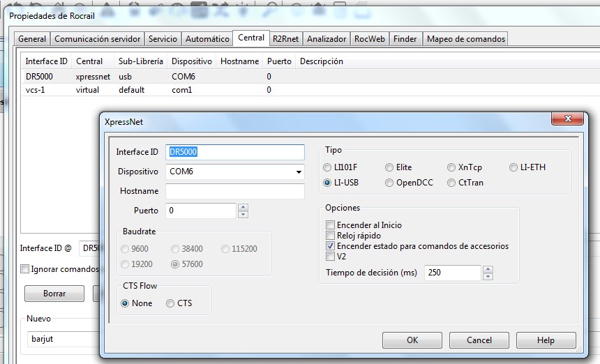Choose the LI-ETH type option
The image size is (600, 364).
(513, 167)
